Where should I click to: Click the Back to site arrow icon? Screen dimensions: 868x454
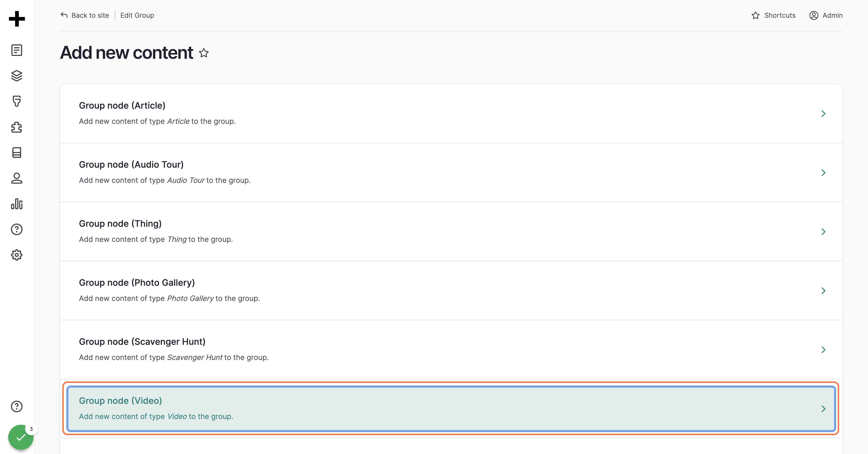click(64, 15)
